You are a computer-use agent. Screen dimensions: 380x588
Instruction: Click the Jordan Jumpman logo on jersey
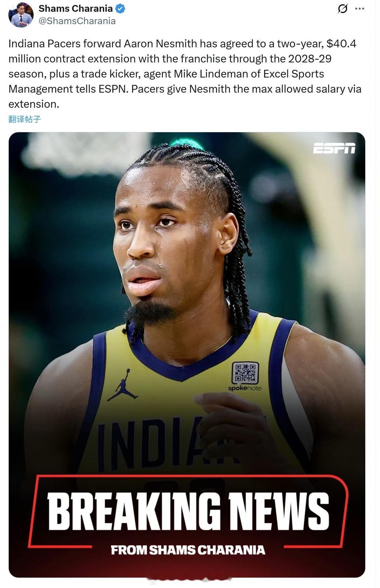[x=122, y=385]
